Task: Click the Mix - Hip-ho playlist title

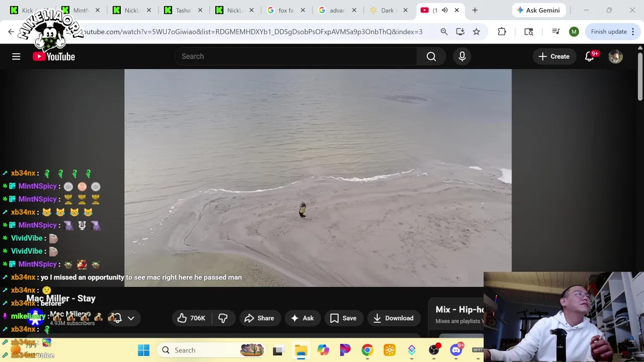Action: [459, 309]
